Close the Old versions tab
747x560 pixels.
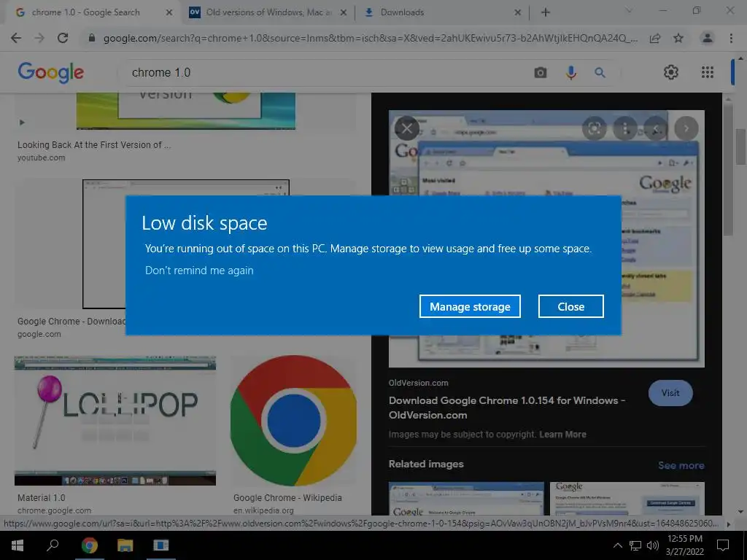[x=344, y=12]
